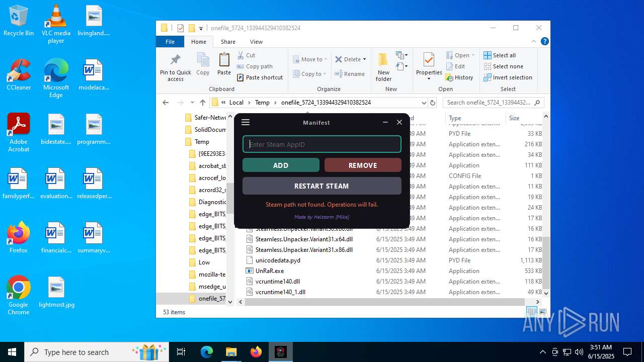Open the address bar history dropdown

tap(424, 103)
